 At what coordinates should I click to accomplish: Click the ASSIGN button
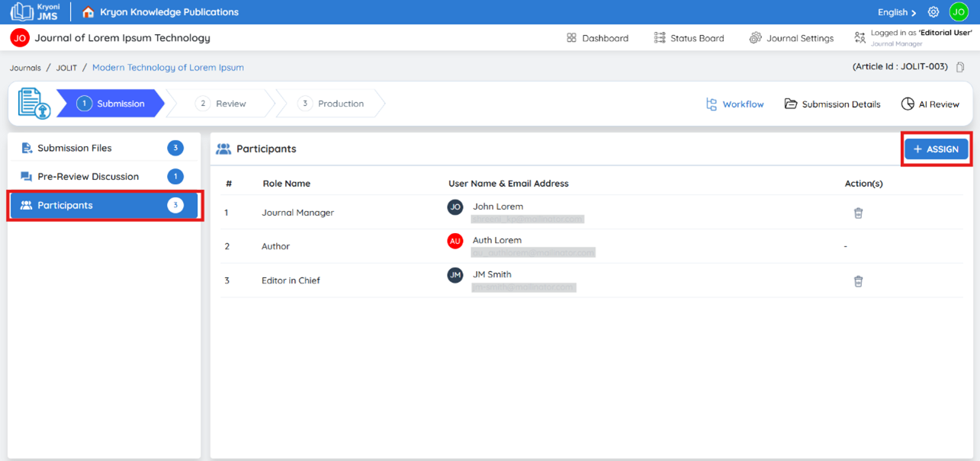click(x=937, y=149)
